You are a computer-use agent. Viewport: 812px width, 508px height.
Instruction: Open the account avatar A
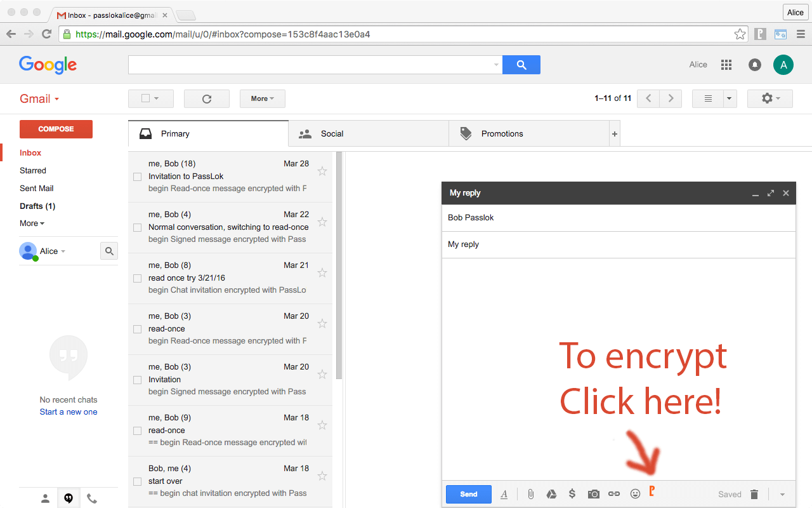pyautogui.click(x=783, y=65)
